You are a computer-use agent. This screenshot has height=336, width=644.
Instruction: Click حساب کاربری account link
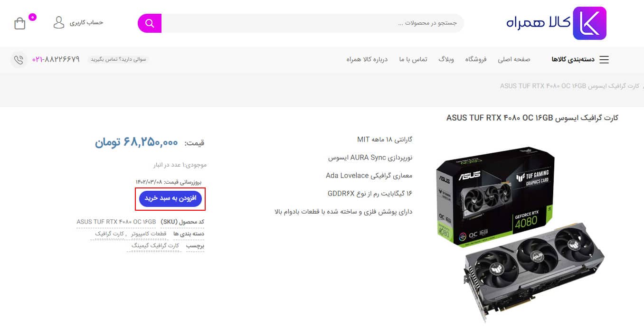(86, 22)
